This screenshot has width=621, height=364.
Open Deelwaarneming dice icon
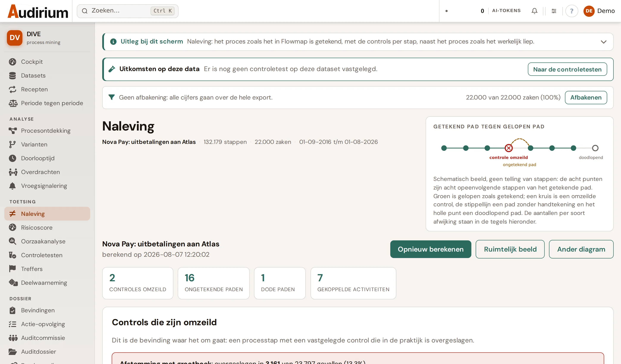(13, 283)
